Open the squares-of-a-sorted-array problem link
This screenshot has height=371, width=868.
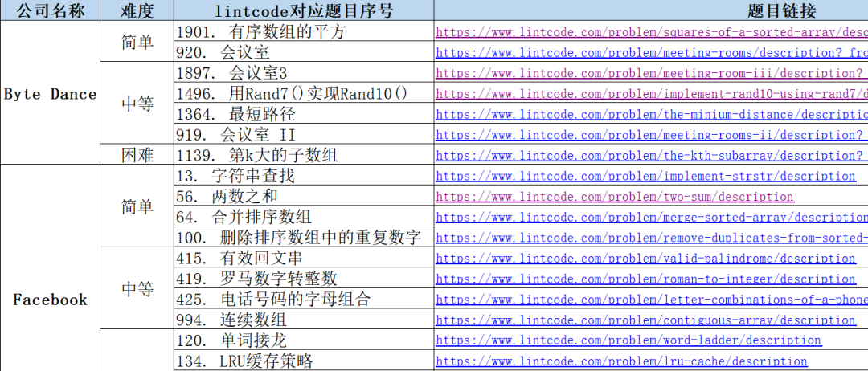[x=652, y=32]
